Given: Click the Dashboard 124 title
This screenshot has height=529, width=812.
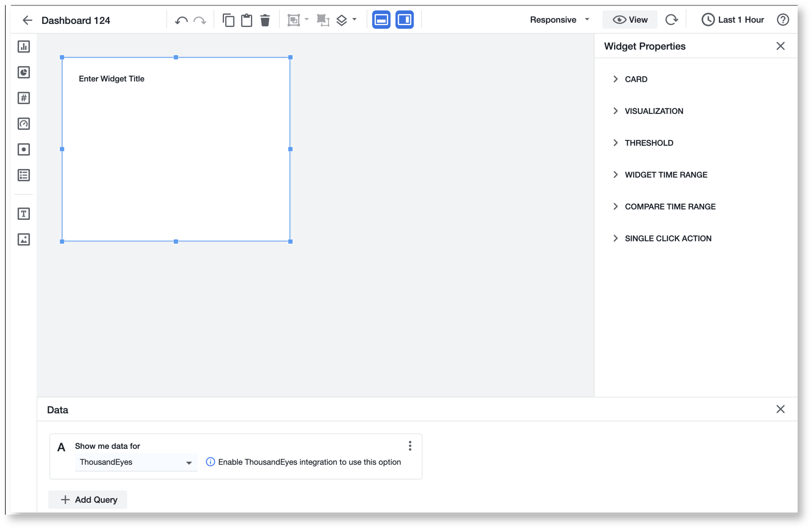Looking at the screenshot, I should (x=76, y=20).
